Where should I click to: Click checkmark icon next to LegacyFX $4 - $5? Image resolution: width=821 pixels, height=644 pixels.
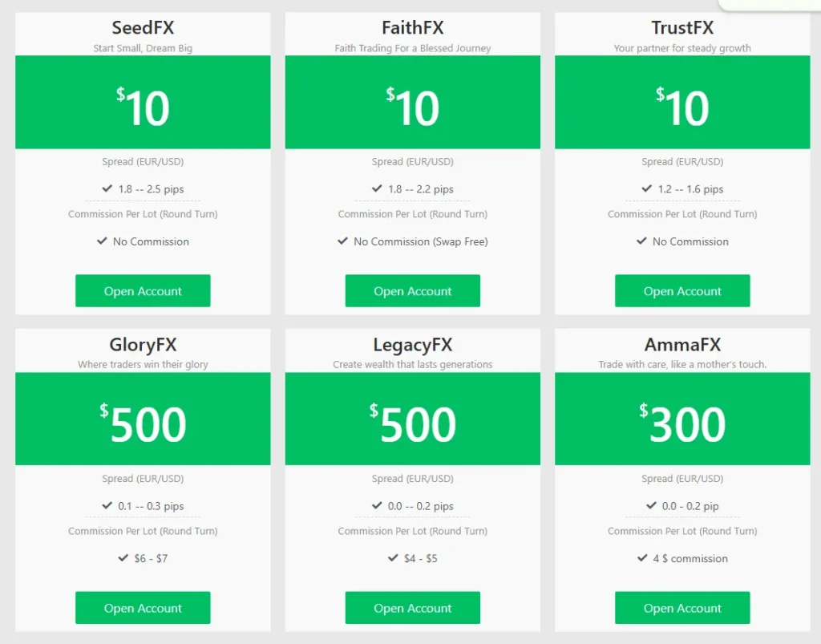pos(393,557)
